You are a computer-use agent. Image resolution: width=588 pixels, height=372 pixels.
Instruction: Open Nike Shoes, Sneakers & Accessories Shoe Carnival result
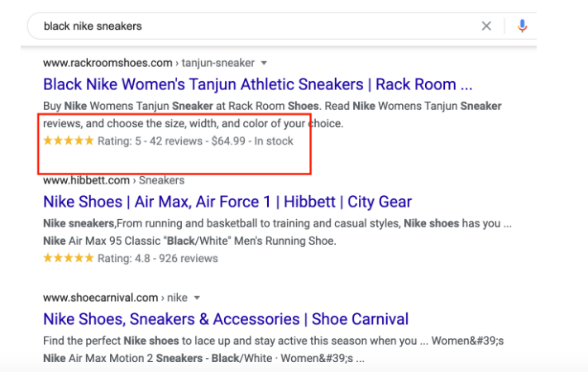(226, 319)
